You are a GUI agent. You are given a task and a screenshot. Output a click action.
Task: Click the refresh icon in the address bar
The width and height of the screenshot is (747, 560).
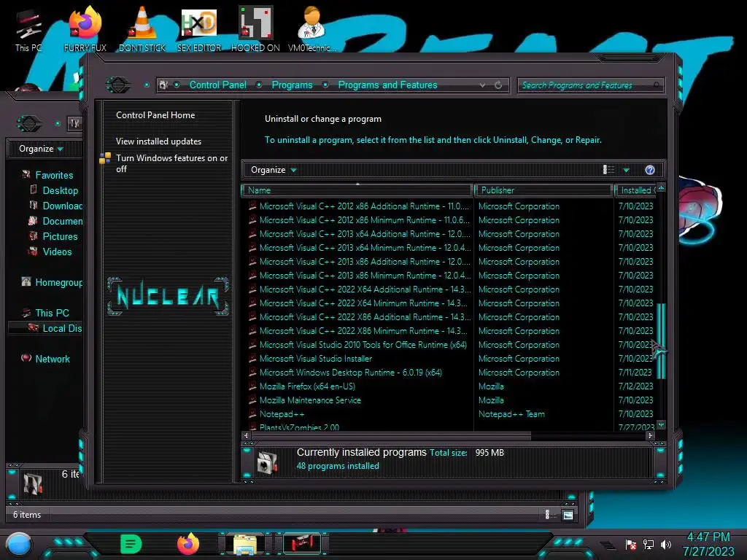tap(498, 85)
